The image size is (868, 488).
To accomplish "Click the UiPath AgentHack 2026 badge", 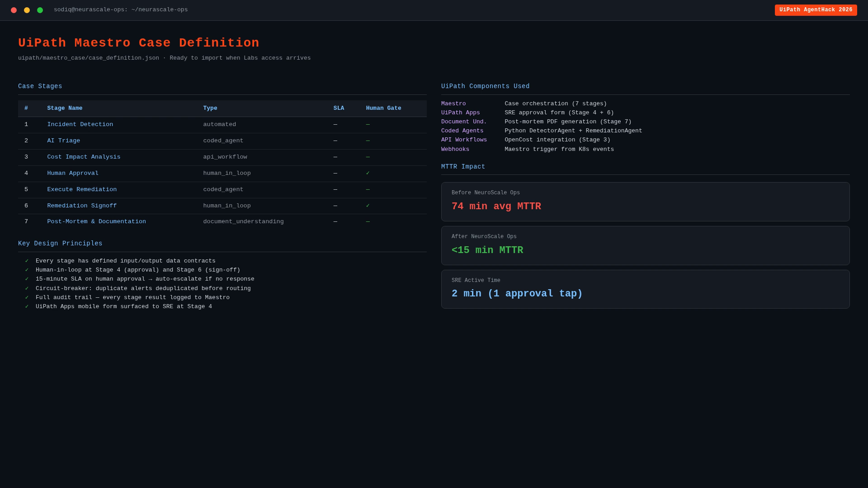I will coord(816,10).
